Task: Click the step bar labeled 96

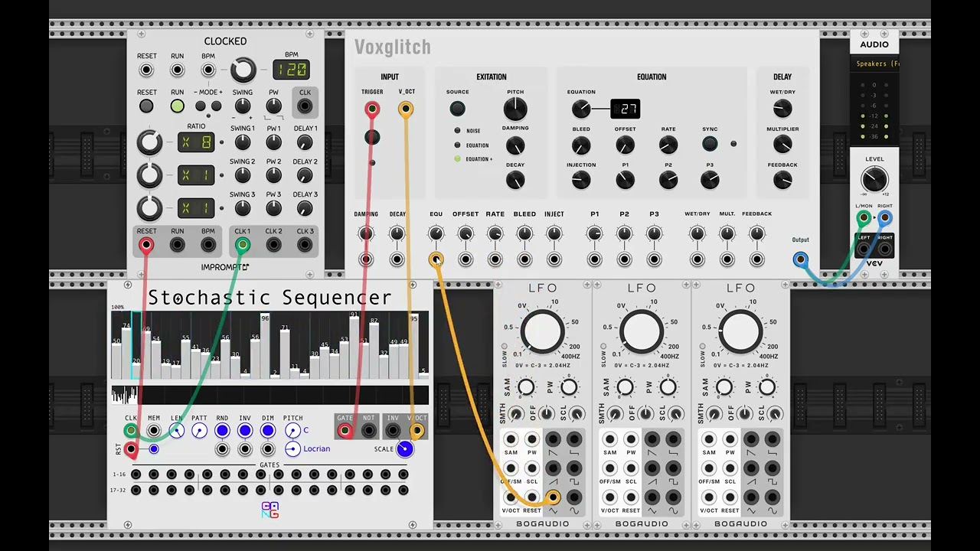Action: click(265, 346)
